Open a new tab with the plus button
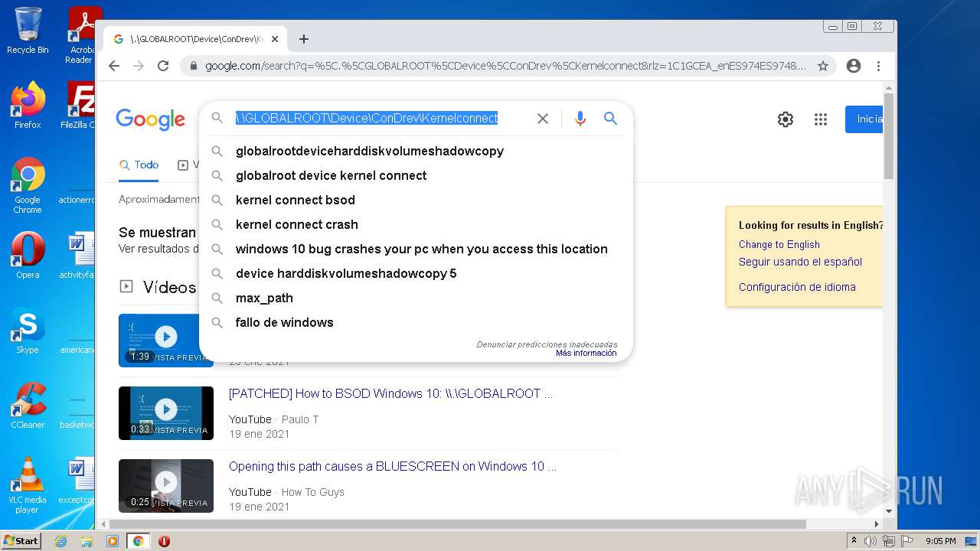The image size is (980, 551). [x=304, y=39]
